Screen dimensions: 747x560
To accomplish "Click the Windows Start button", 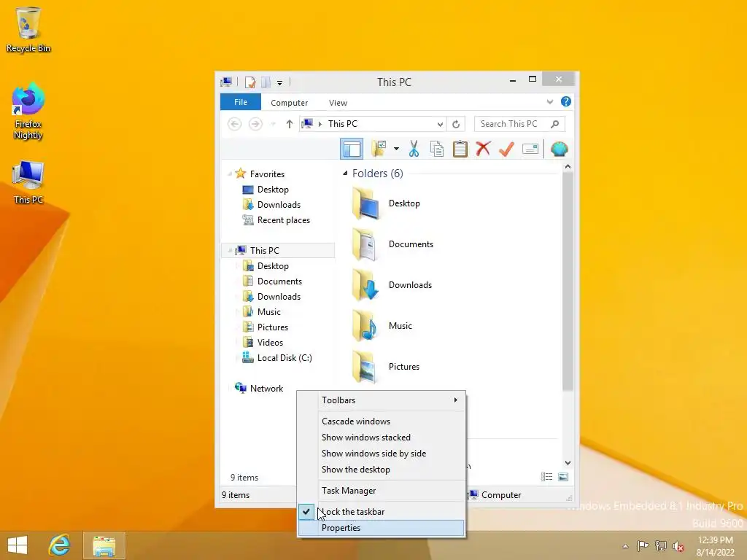I will point(18,545).
